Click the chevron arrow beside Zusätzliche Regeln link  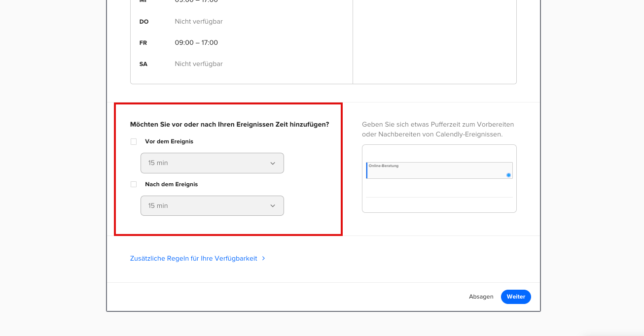coord(264,258)
